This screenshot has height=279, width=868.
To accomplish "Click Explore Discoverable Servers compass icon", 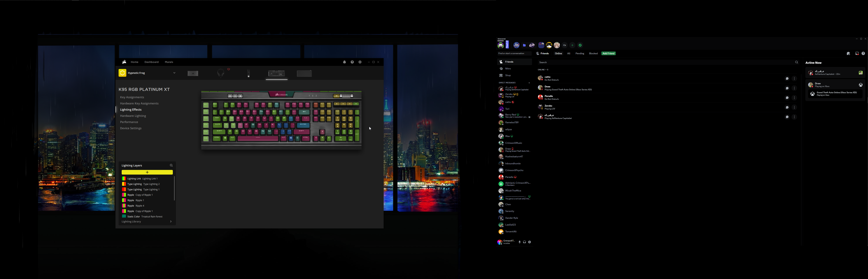I will click(x=580, y=45).
